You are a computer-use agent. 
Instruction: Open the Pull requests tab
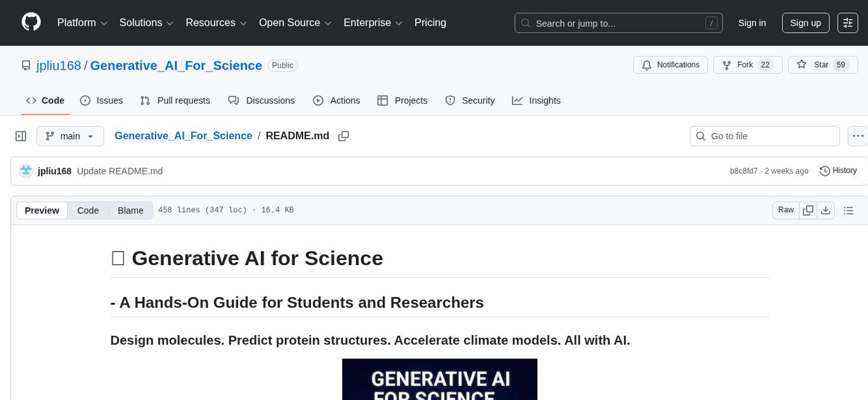point(176,100)
